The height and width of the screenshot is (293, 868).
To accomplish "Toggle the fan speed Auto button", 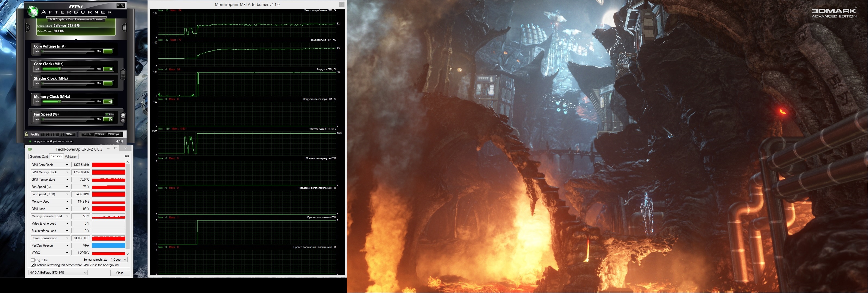I will coord(109,114).
